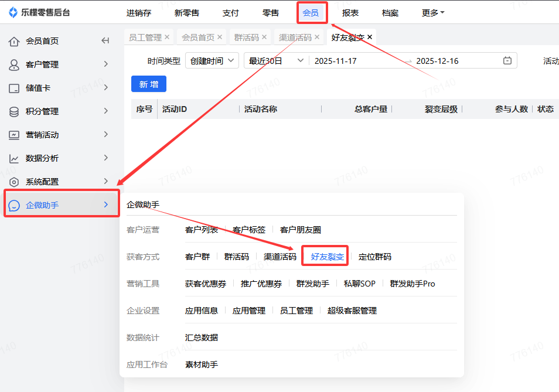
Task: Open the 零售 top menu
Action: tap(270, 13)
